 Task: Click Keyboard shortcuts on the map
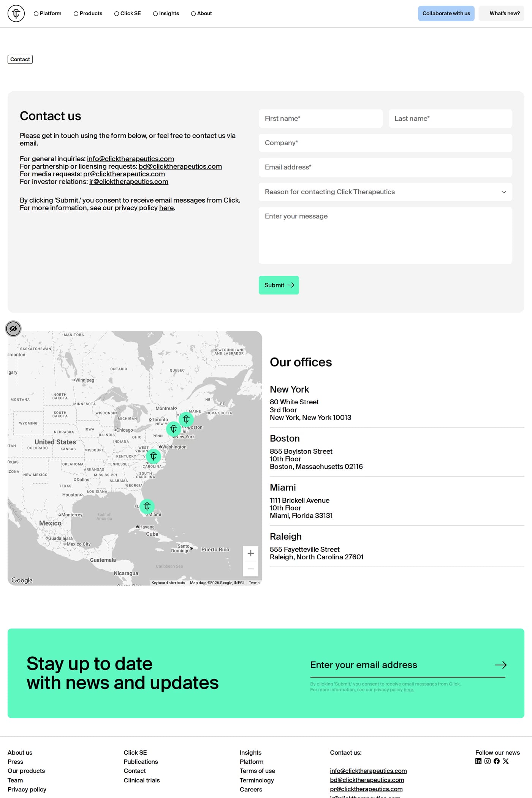click(x=168, y=583)
